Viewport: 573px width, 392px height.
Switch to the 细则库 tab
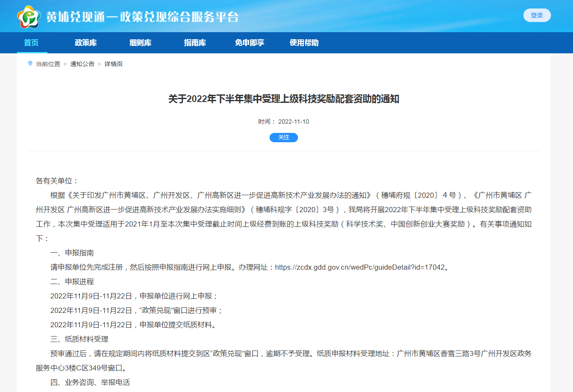[x=140, y=43]
